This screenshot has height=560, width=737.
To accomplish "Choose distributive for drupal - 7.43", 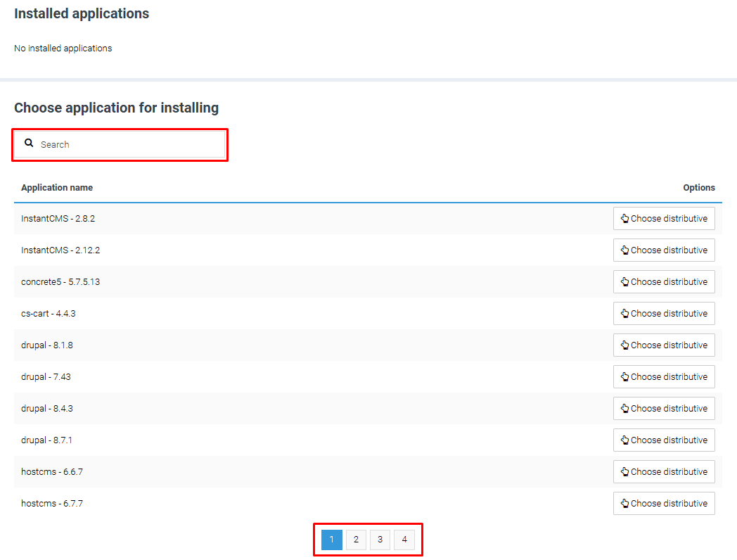I will pyautogui.click(x=664, y=377).
